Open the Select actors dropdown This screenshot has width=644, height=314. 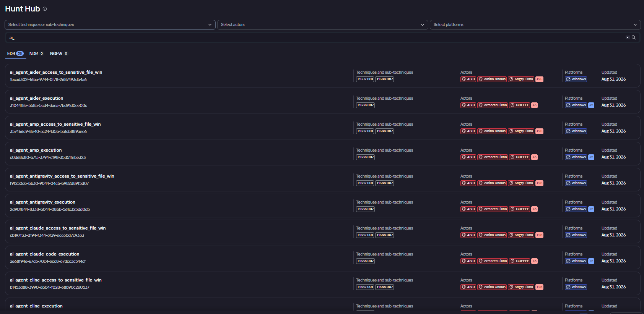pos(323,25)
